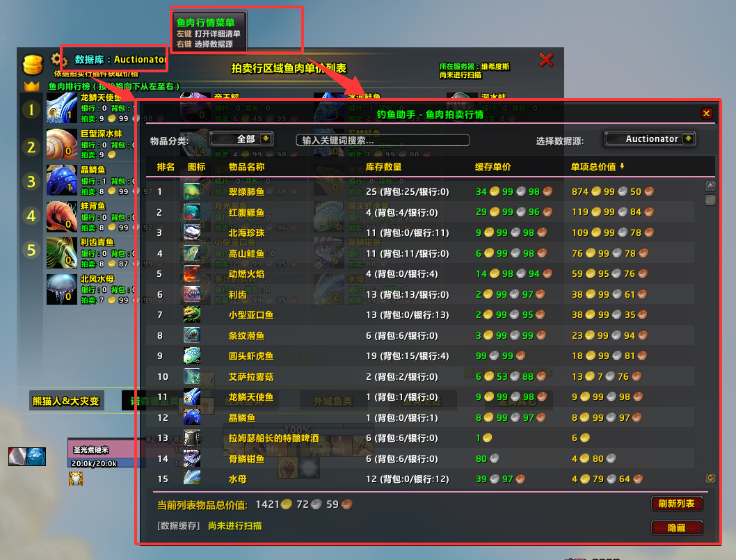Click the 刷新列表 button
Screen dimensions: 736x560
coord(676,504)
